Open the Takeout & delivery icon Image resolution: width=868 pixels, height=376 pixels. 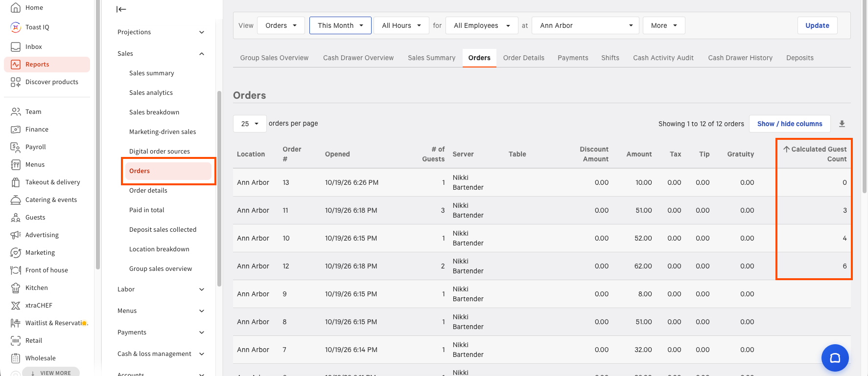tap(16, 182)
